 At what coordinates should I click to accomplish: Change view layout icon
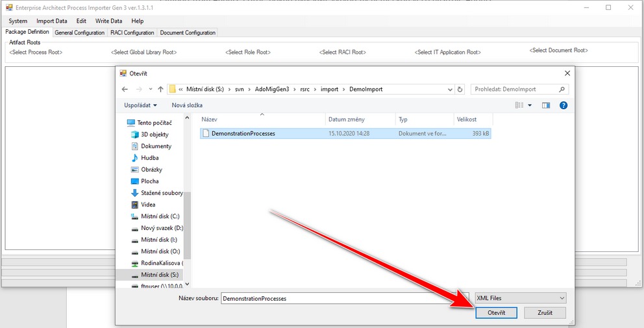pos(519,105)
